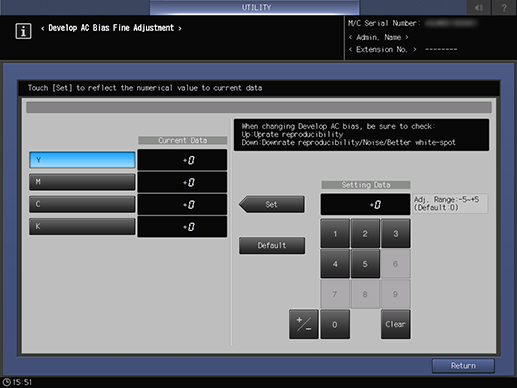
Task: Select the UTILITY tab
Action: click(255, 7)
